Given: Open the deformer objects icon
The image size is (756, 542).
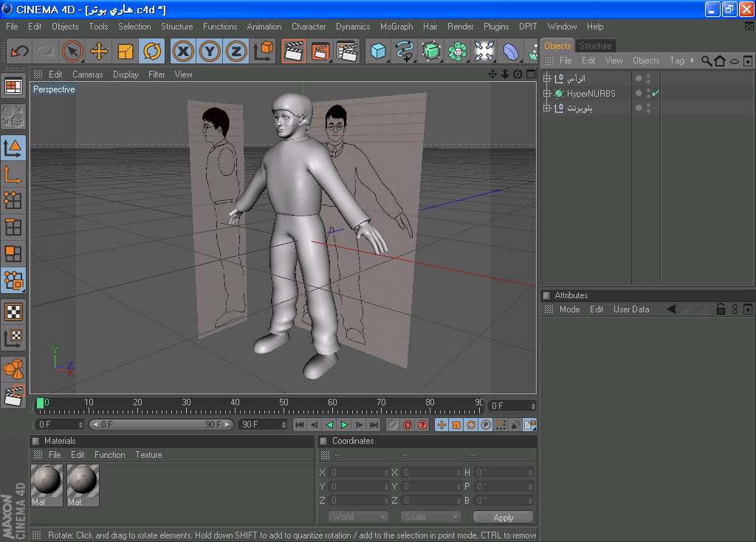Looking at the screenshot, I should (x=511, y=51).
